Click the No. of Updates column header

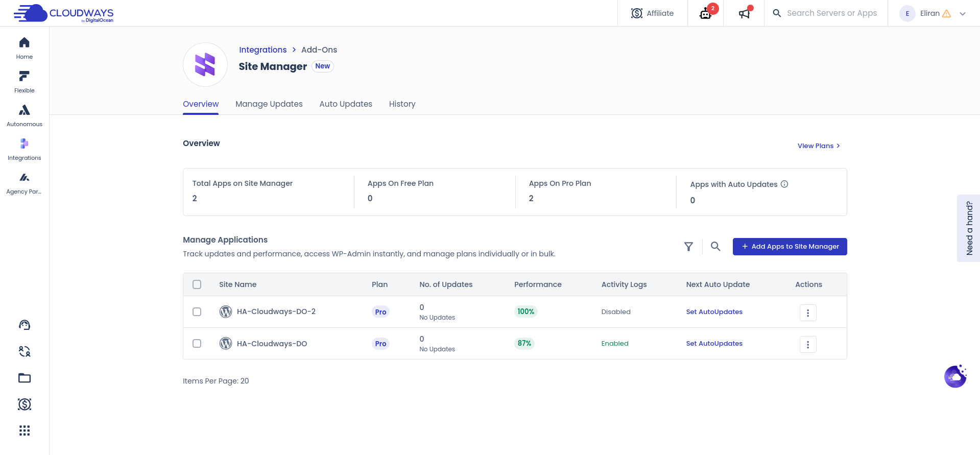pos(446,284)
